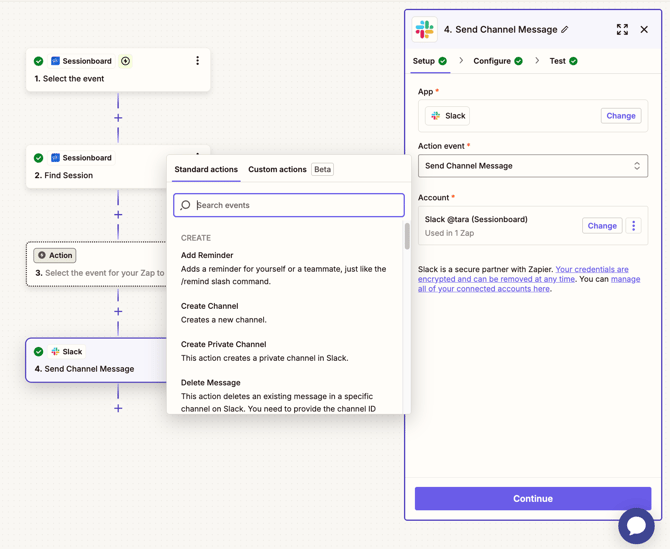Screen dimensions: 670x549
Task: Add step after step 1
Action: click(118, 118)
